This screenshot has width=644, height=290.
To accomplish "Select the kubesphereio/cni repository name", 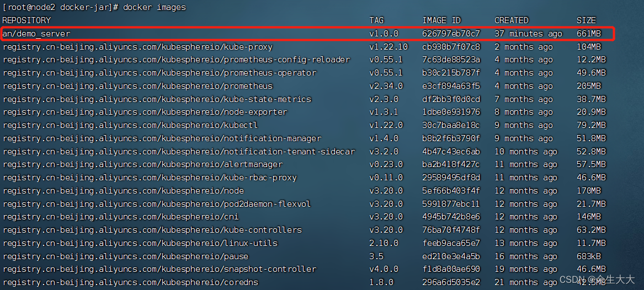I will pos(121,217).
